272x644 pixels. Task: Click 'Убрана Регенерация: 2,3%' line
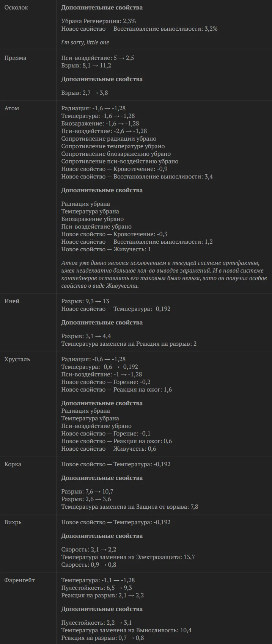99,21
